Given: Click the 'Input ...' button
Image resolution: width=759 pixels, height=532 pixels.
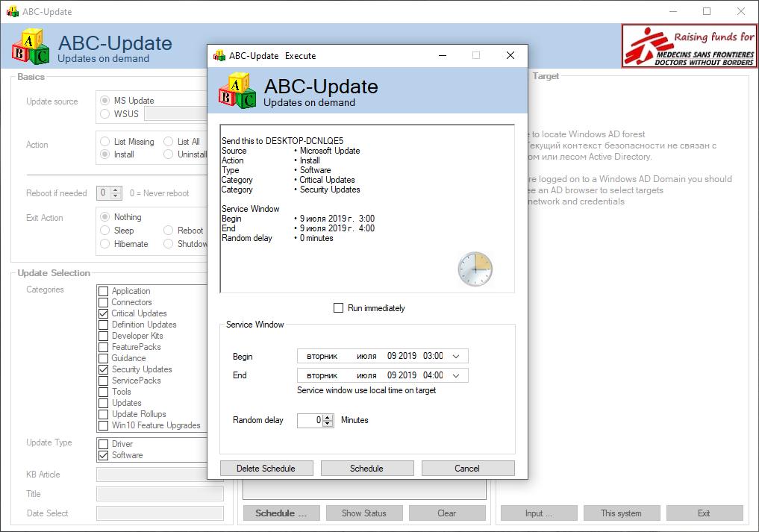Looking at the screenshot, I should click(x=539, y=513).
